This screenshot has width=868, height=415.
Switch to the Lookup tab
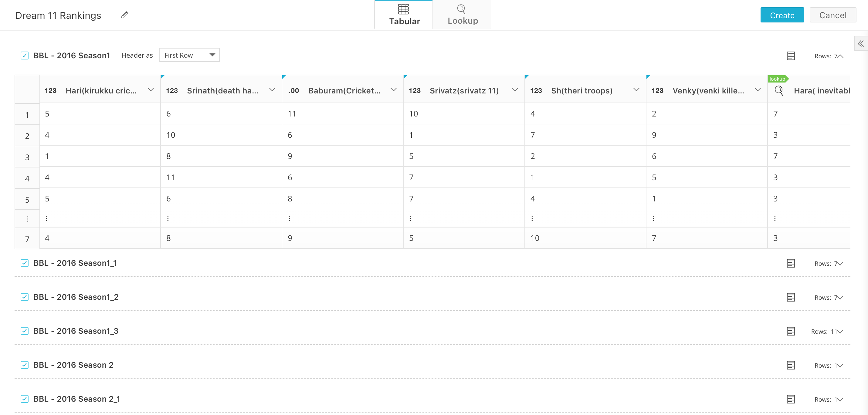[x=462, y=15]
